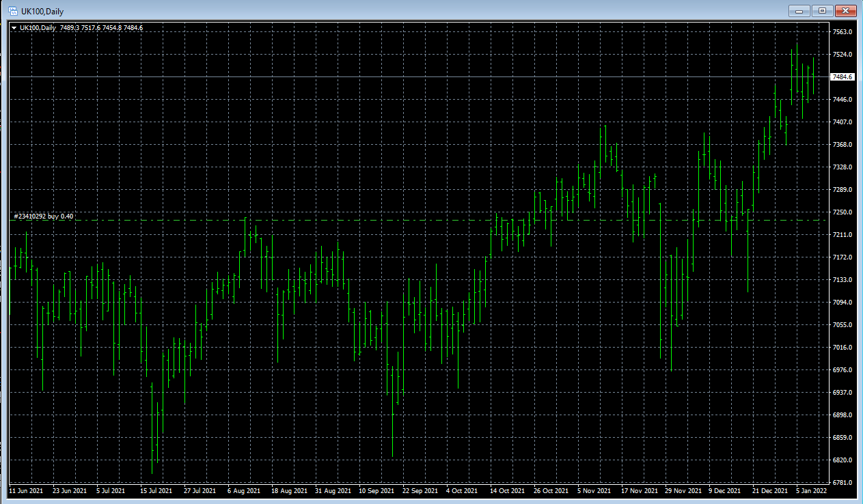The width and height of the screenshot is (863, 504).
Task: Click the chart window icon in title bar
Action: 13,11
